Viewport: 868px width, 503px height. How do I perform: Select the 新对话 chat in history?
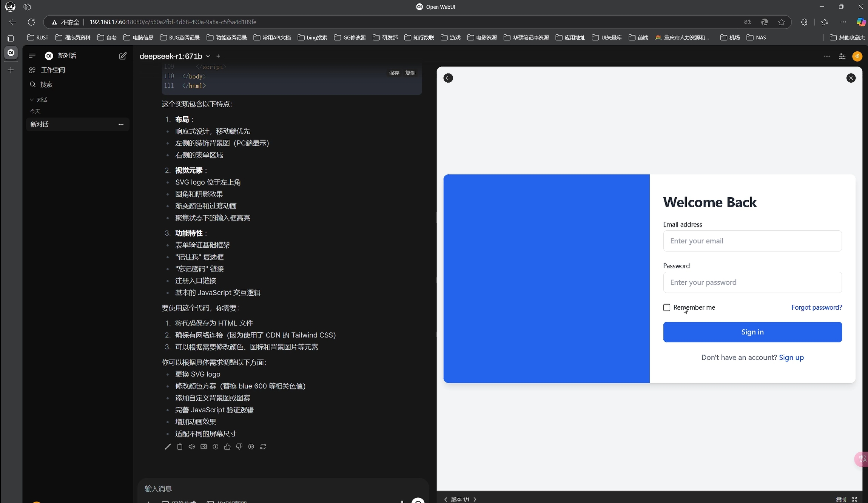coord(77,124)
